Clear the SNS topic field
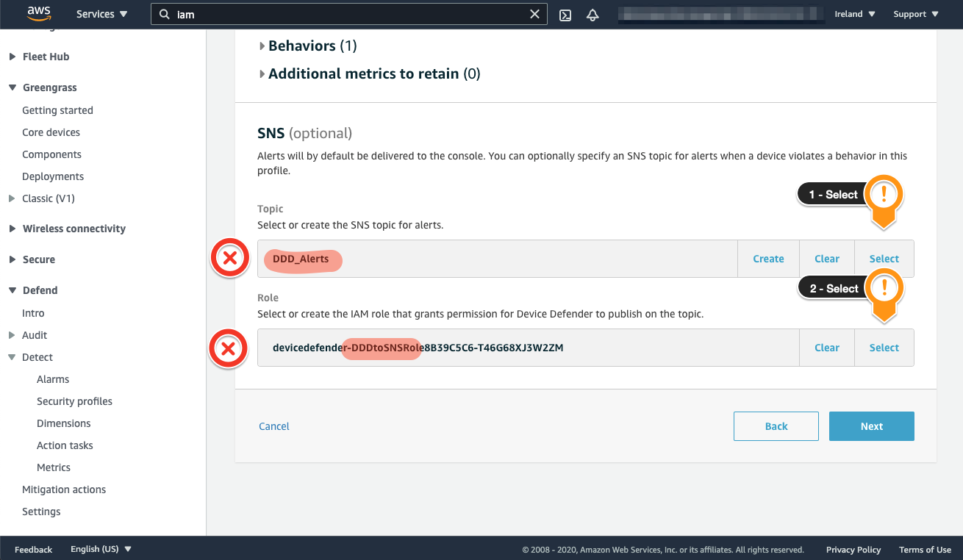 (x=827, y=259)
